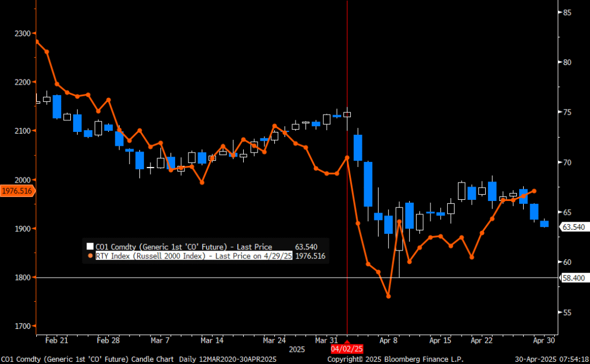
Task: Click the Apr 8 date axis label
Action: click(x=388, y=340)
